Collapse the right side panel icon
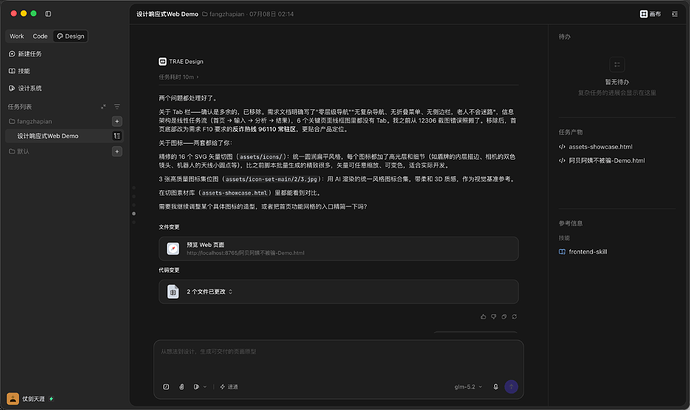This screenshot has height=410, width=690. 675,14
